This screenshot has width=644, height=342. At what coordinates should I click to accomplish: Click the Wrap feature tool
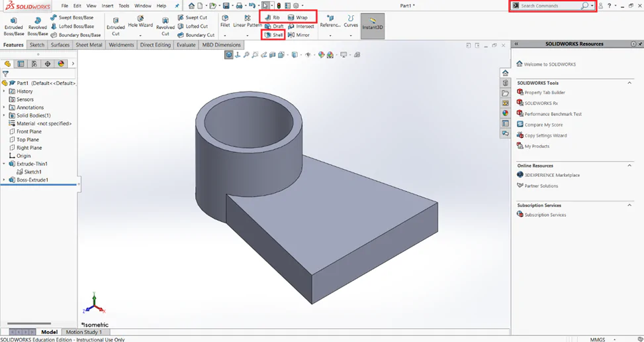tap(298, 18)
